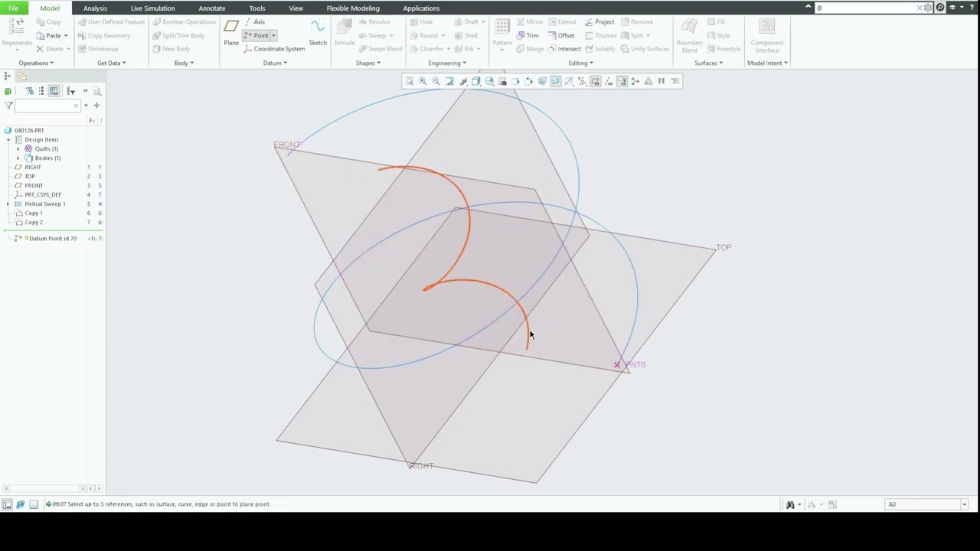The width and height of the screenshot is (980, 551).
Task: Click the Trim editing tool
Action: pos(528,35)
